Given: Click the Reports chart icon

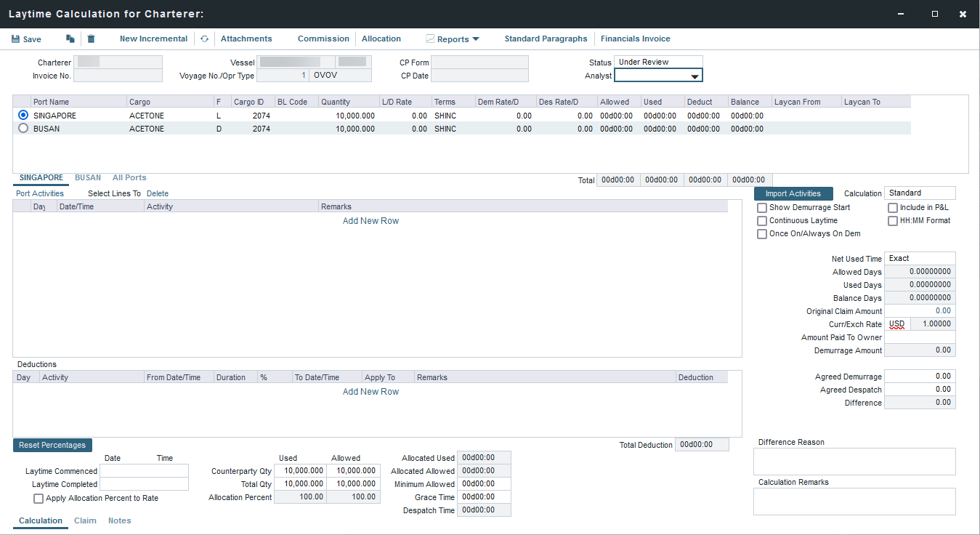Looking at the screenshot, I should click(x=430, y=39).
